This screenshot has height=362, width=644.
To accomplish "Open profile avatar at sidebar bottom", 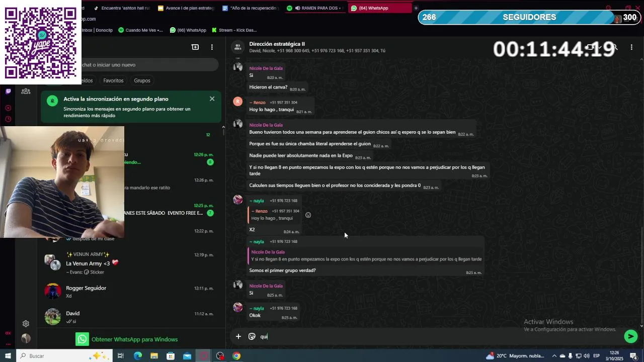I will 26,338.
